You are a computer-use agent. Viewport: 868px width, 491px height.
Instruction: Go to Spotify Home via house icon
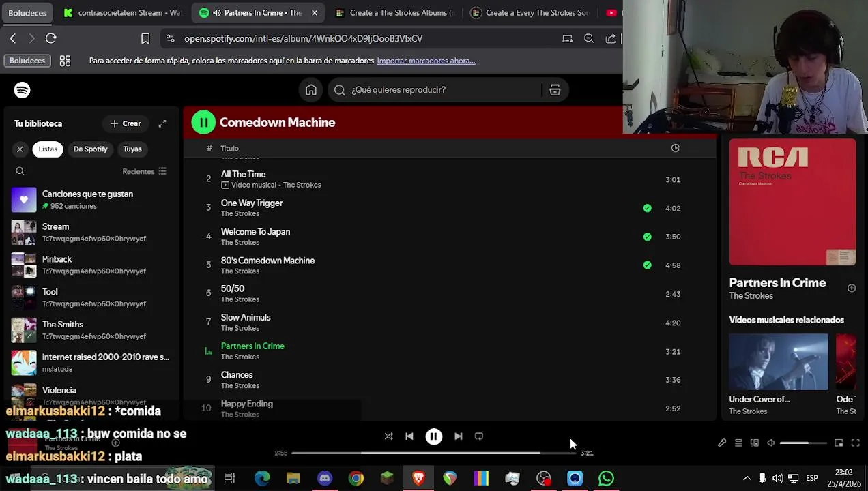[x=311, y=90]
